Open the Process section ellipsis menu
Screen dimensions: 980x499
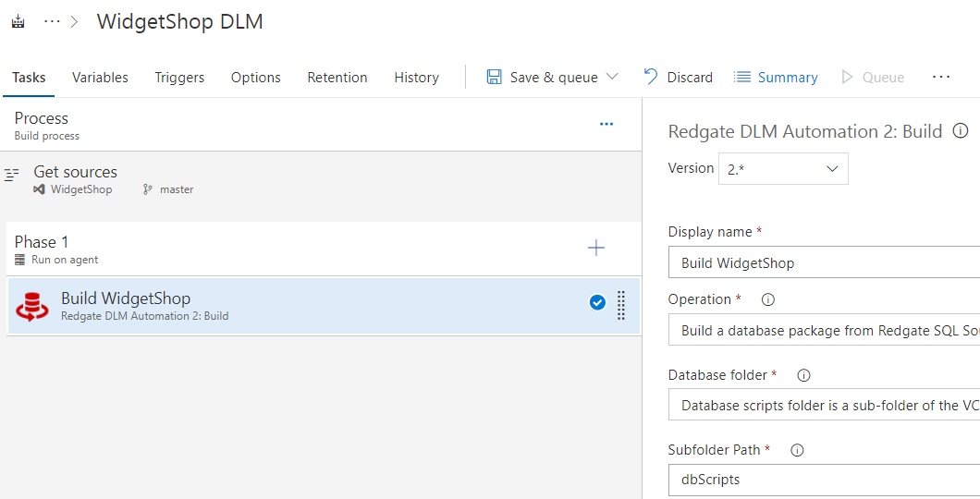coord(606,124)
